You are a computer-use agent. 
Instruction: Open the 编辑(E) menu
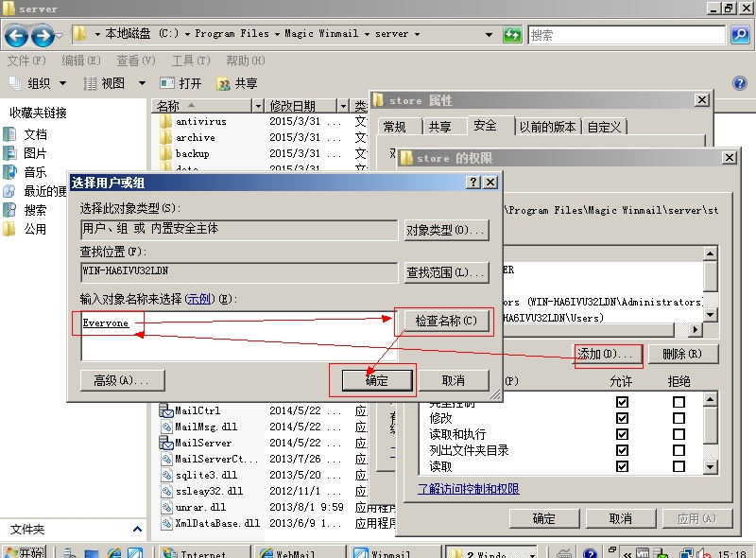(x=81, y=61)
